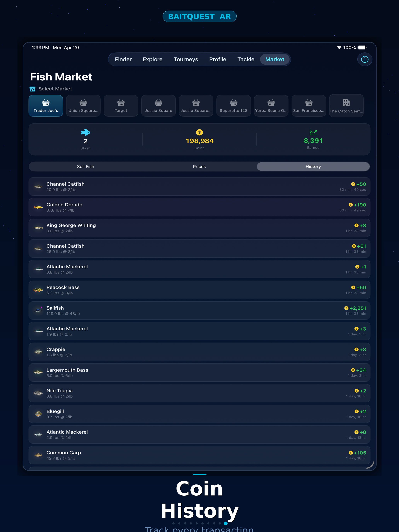Click the King George Whiting fish icon
Viewport: 399px width, 532px height.
click(x=38, y=228)
